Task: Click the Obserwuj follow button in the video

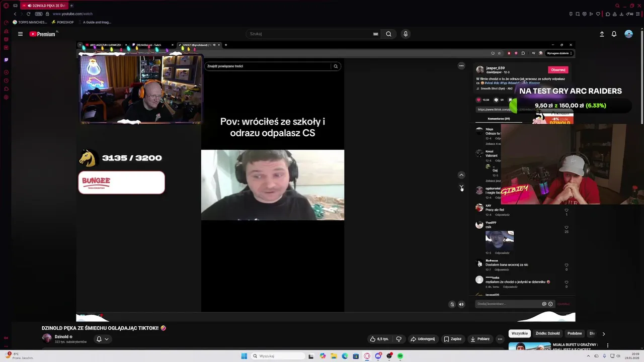Action: point(558,70)
